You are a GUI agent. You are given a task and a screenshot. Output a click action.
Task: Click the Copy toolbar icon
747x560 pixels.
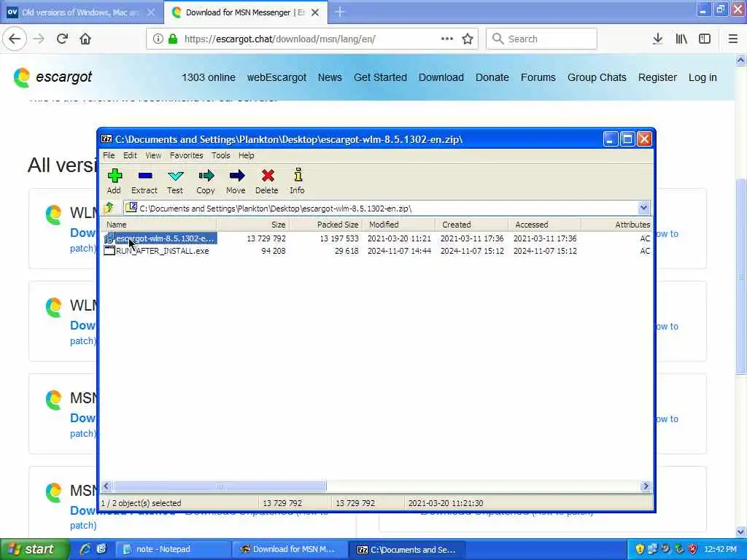tap(205, 182)
